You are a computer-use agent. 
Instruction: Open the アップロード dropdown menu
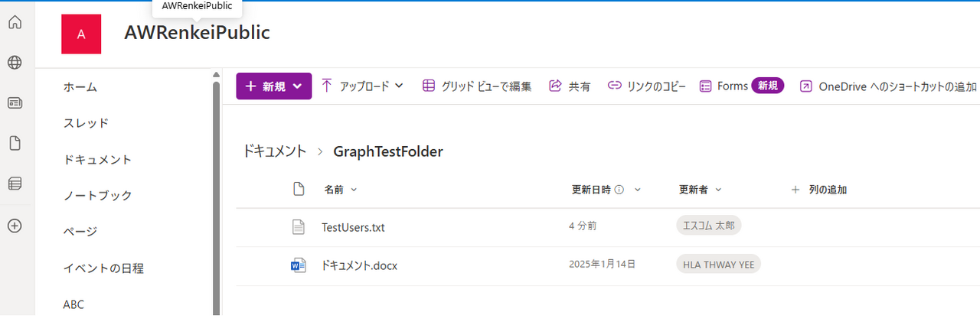click(x=362, y=86)
